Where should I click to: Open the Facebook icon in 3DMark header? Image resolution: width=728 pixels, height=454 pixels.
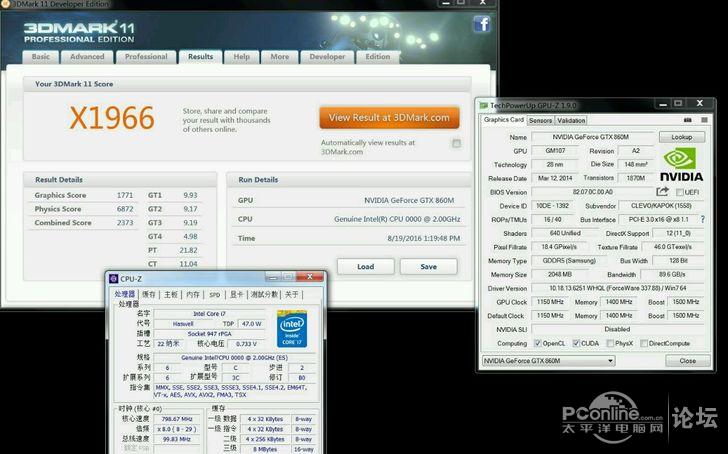482,24
